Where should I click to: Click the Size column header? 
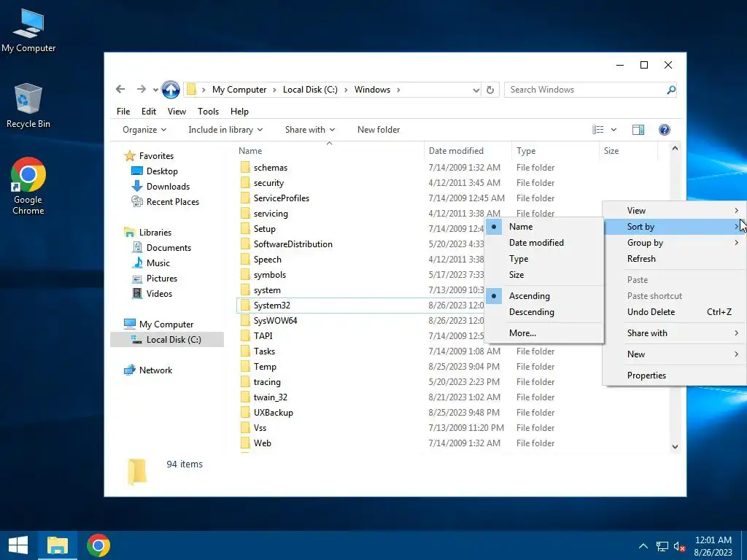(628, 151)
